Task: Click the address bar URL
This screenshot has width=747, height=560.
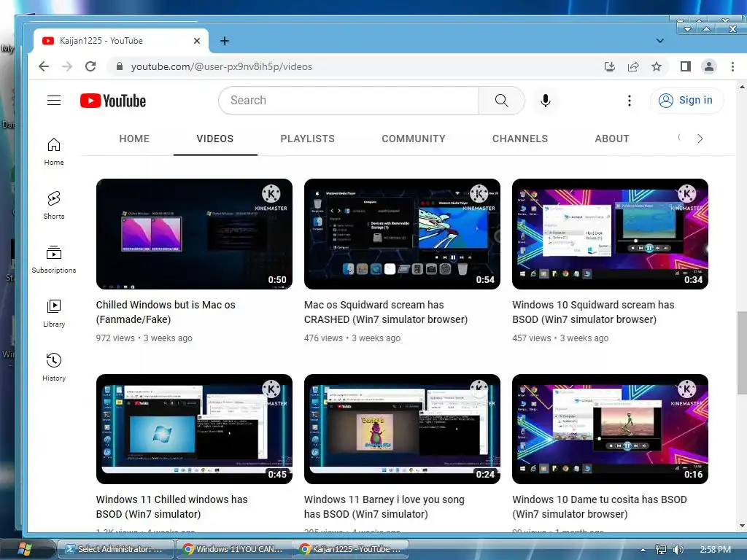Action: [x=222, y=66]
